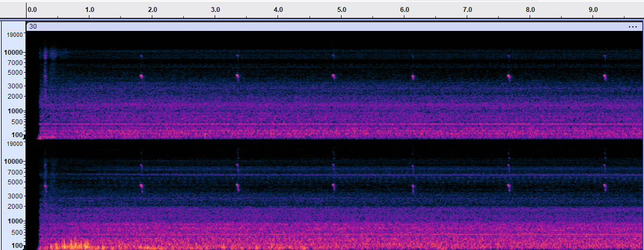Jump to 6.0 on the timeline ruler
644x250 pixels.
[404, 9]
